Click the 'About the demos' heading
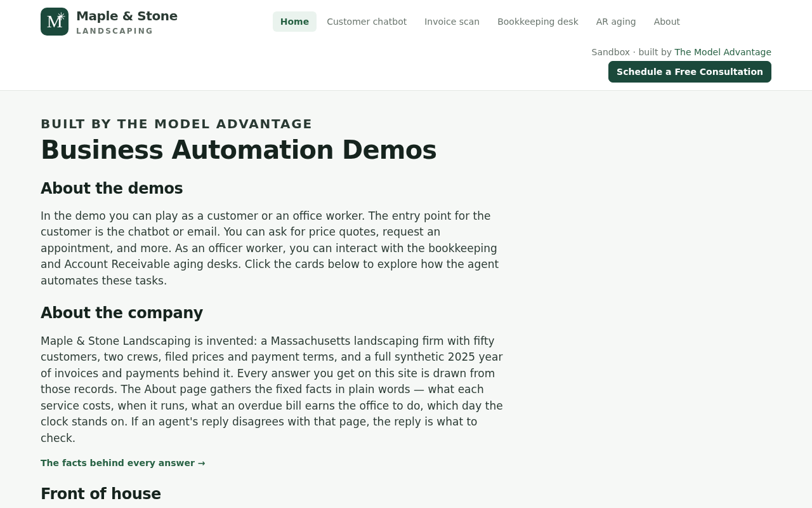Image resolution: width=812 pixels, height=508 pixels. coord(112,189)
